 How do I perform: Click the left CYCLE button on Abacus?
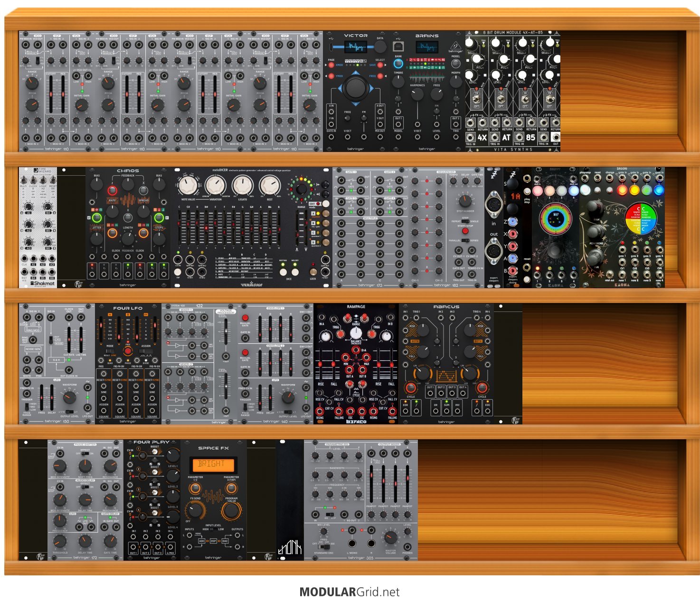point(411,388)
